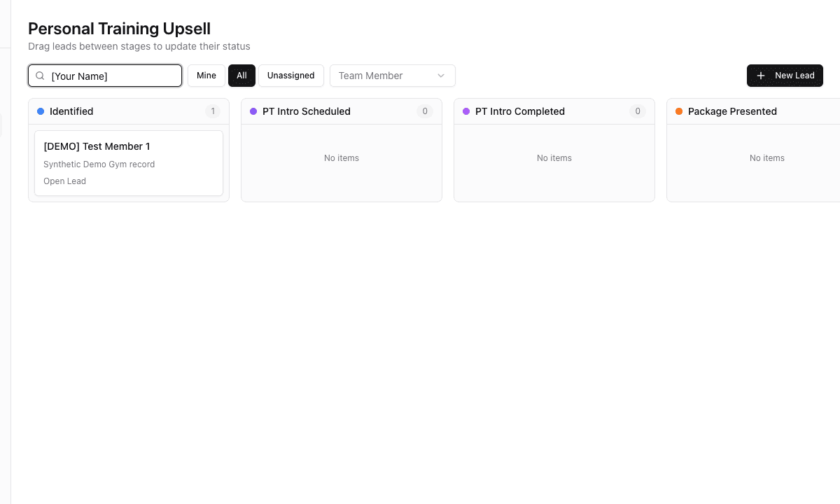Click the purple dot beside PT Intro Completed
This screenshot has height=504, width=840.
pos(466,111)
